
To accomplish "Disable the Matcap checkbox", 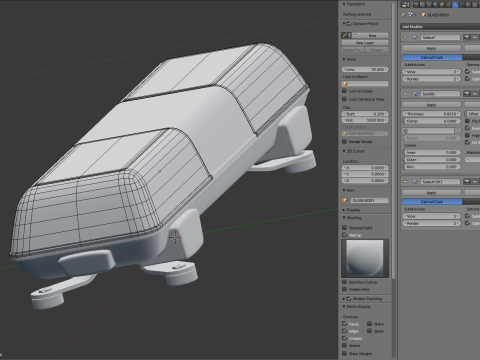I will pyautogui.click(x=345, y=235).
